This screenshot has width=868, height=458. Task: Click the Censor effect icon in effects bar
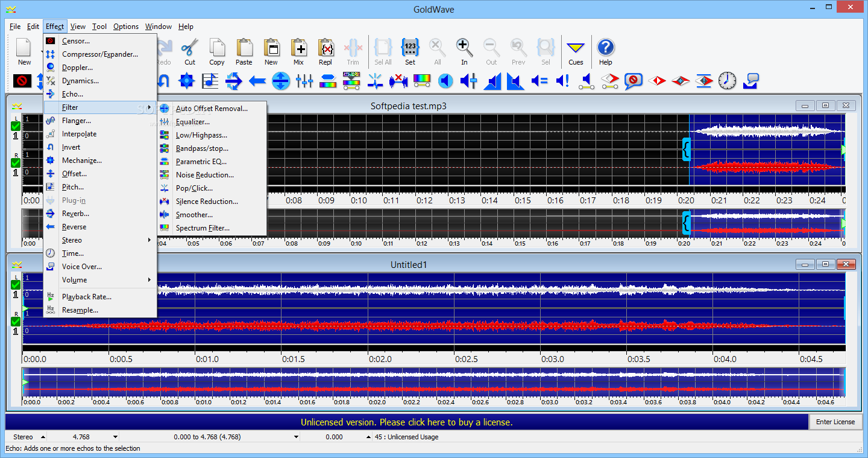22,80
